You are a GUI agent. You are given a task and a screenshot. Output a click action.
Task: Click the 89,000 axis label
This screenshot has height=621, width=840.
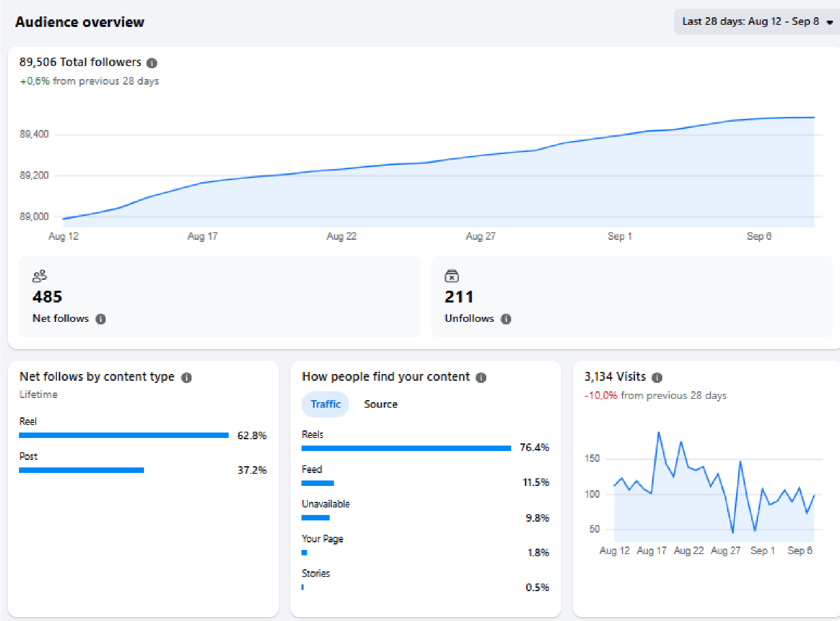tap(34, 217)
